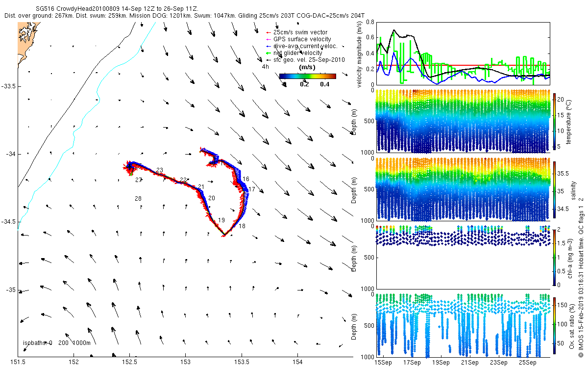Click the day '20' marker on the glider track
The width and height of the screenshot is (588, 368).
tap(212, 197)
